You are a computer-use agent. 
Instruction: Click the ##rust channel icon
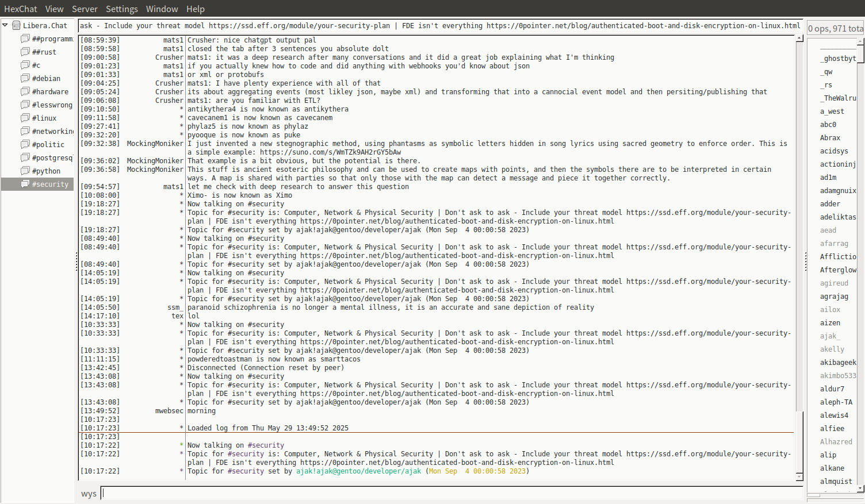point(25,52)
